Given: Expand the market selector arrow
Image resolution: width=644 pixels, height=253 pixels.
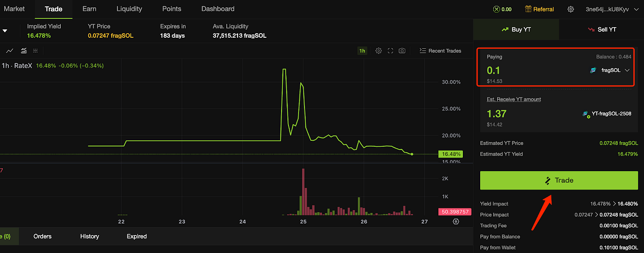Looking at the screenshot, I should click(5, 31).
